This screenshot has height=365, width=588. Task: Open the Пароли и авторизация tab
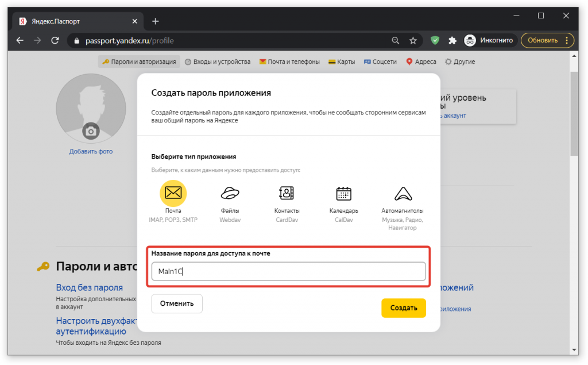139,62
